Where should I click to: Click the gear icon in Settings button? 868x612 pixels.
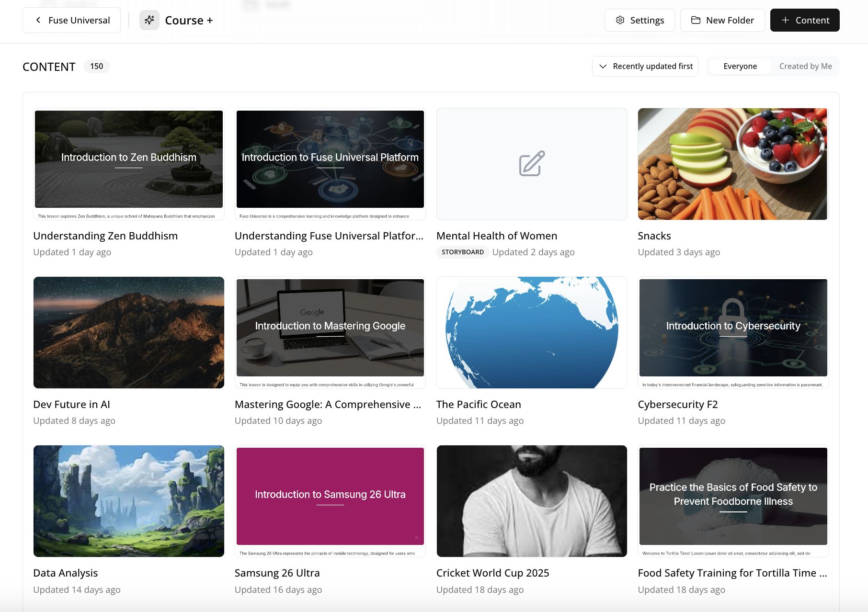620,20
